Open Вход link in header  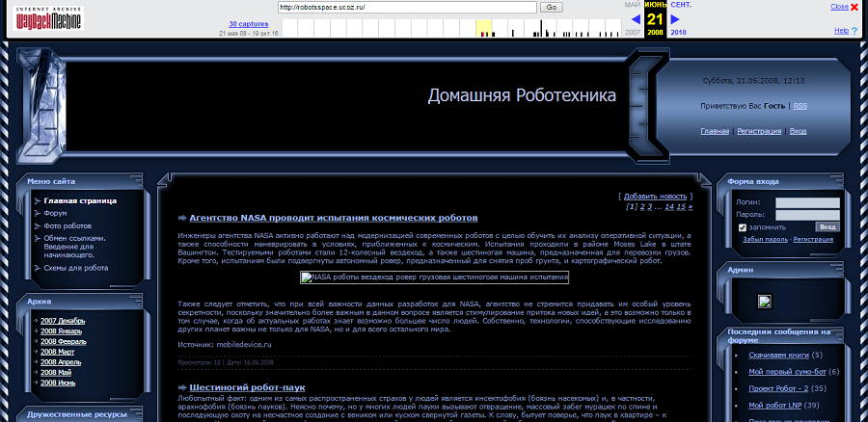pyautogui.click(x=798, y=131)
